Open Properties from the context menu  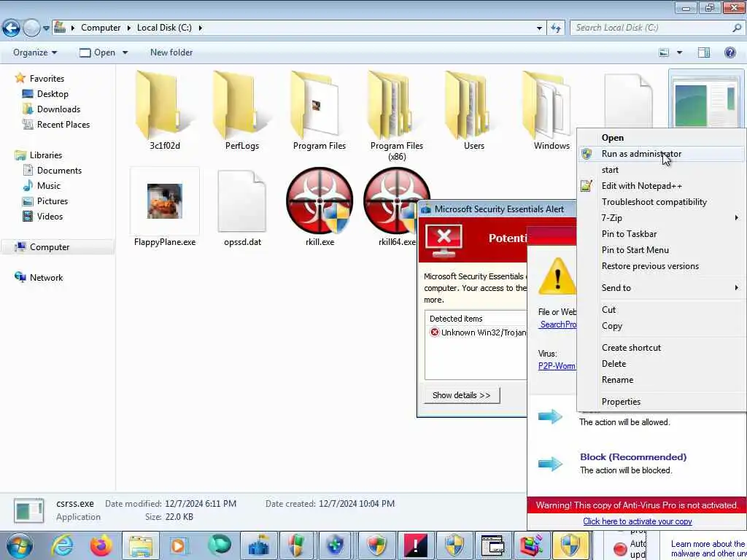coord(661,402)
